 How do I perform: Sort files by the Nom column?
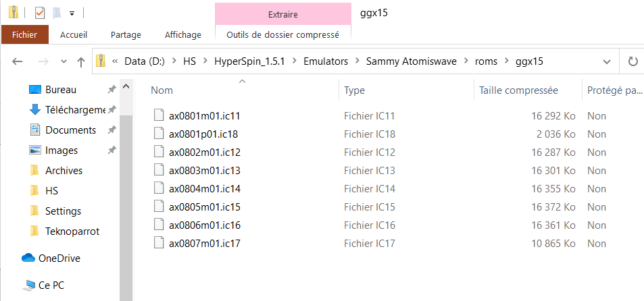point(162,90)
